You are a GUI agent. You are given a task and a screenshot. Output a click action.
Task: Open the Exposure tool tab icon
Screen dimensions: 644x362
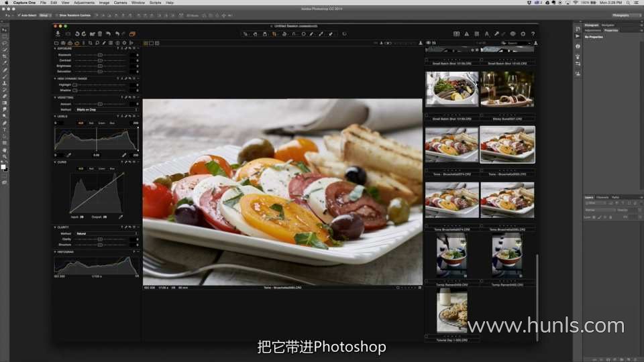point(76,43)
